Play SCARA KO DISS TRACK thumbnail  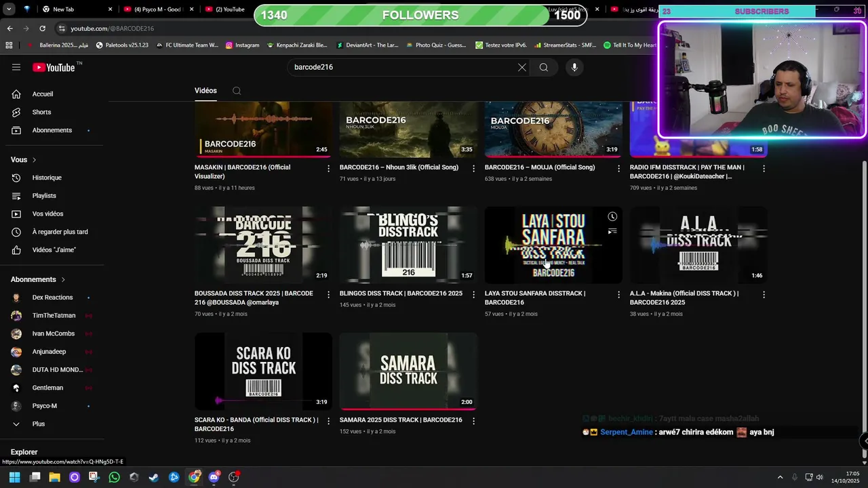coord(263,371)
